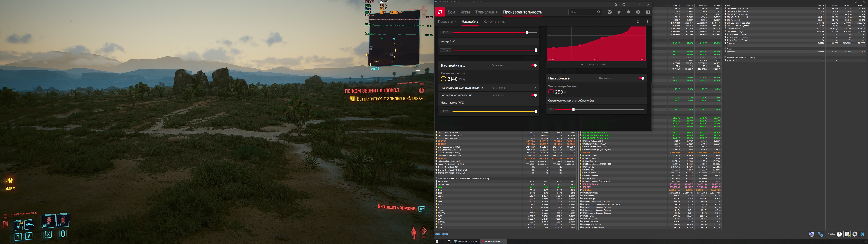Switch to the 'Игры' tab
Image resolution: width=868 pixels, height=244 pixels.
[465, 12]
